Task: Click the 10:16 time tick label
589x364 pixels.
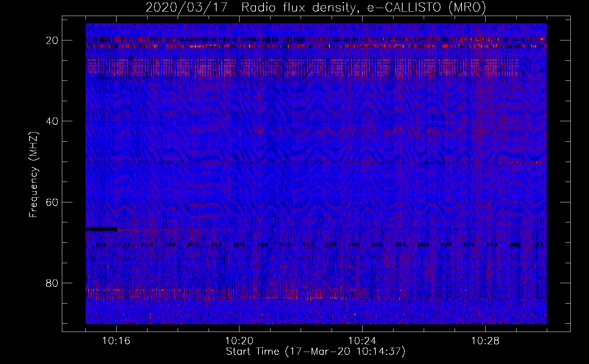Action: (x=116, y=341)
